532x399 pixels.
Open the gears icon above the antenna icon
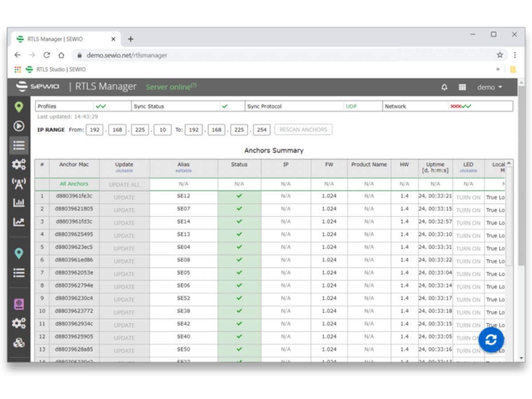pyautogui.click(x=19, y=164)
